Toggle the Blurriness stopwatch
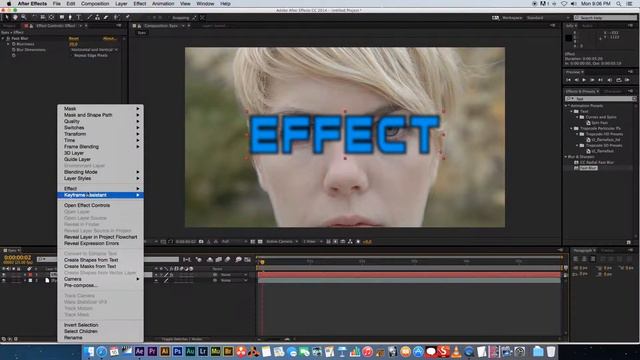 coord(13,44)
